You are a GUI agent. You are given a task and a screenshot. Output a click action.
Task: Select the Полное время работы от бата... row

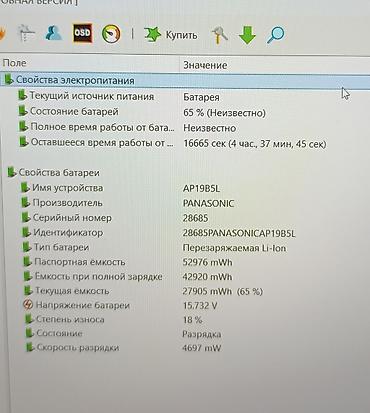tap(102, 127)
